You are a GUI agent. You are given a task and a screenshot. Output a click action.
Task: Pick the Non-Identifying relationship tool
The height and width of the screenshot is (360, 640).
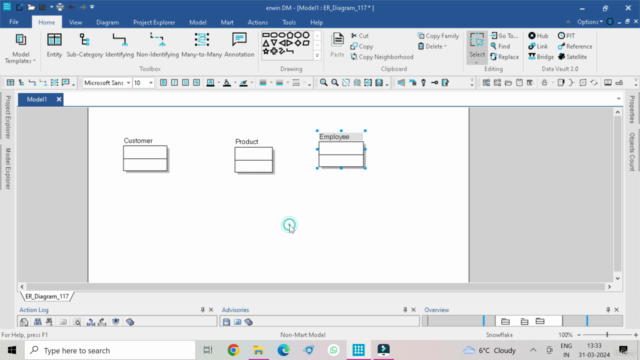click(158, 45)
